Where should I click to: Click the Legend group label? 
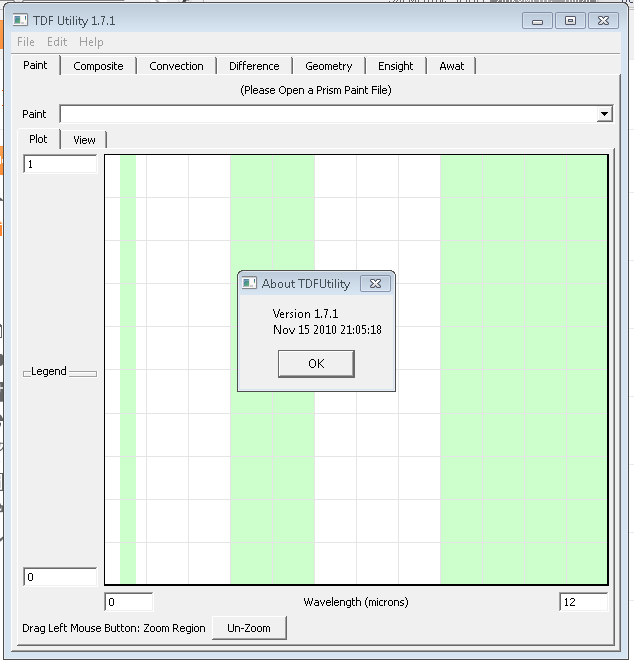click(49, 371)
